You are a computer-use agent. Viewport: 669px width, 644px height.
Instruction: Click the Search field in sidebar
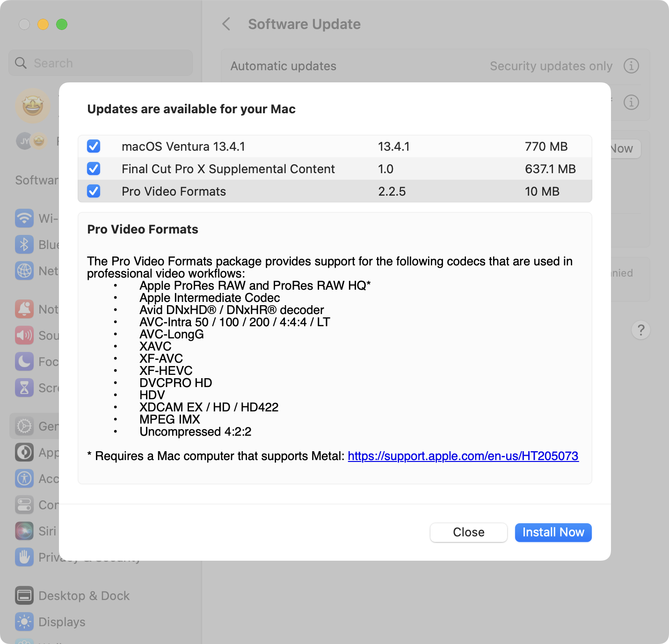[101, 63]
